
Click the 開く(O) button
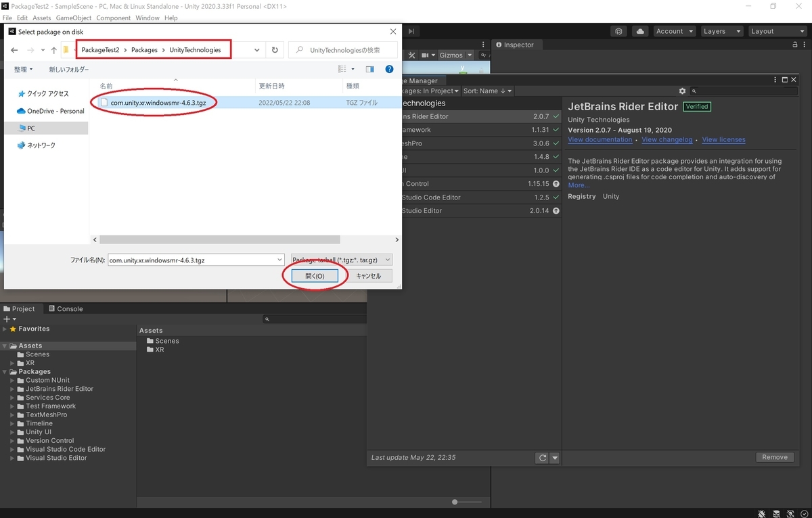pos(315,276)
